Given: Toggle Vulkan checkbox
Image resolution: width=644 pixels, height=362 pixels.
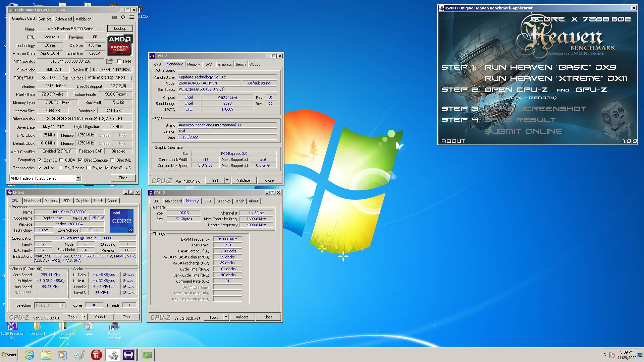Looking at the screenshot, I should [40, 168].
